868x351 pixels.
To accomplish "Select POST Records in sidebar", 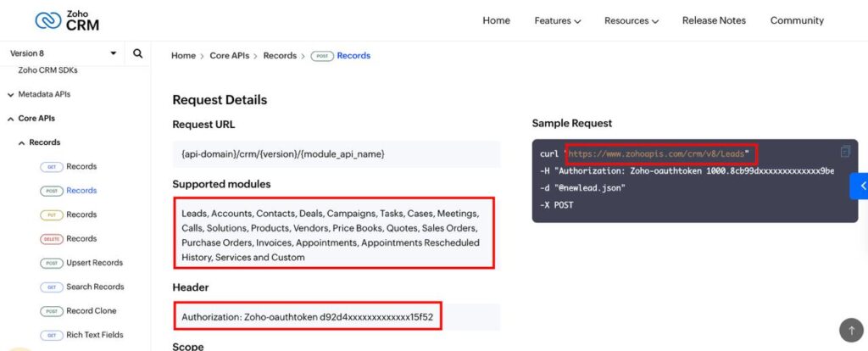I will [x=69, y=191].
